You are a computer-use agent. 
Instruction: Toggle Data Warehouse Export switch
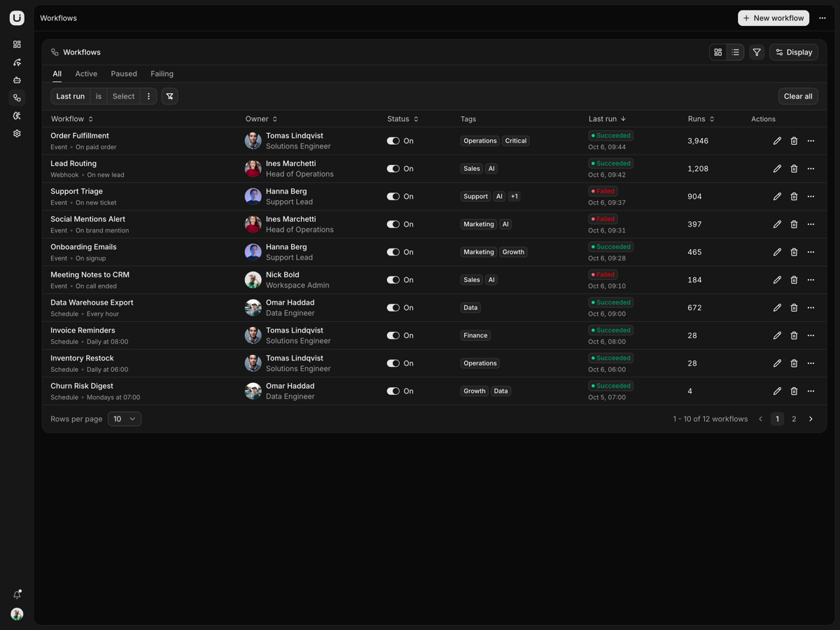pos(393,308)
